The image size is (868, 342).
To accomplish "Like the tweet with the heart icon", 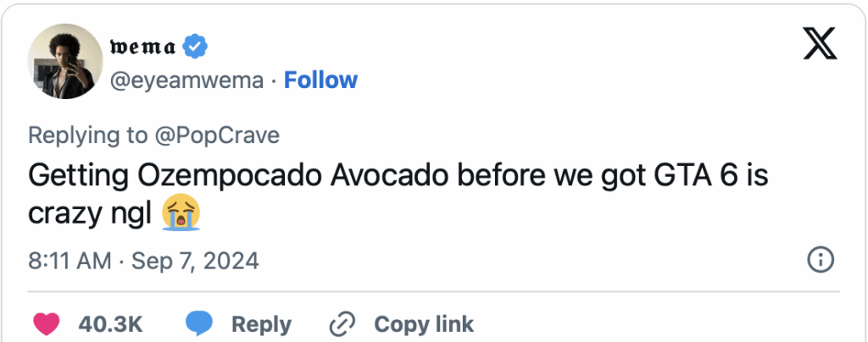I will (47, 323).
